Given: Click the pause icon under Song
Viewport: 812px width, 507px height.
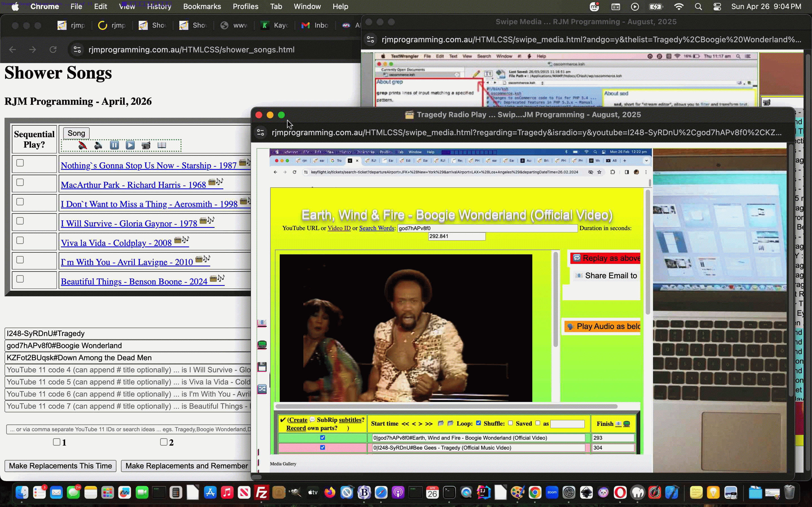Looking at the screenshot, I should tap(114, 145).
